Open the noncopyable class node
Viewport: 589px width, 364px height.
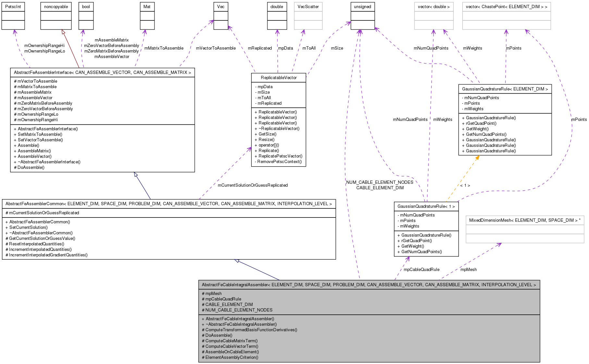56,16
